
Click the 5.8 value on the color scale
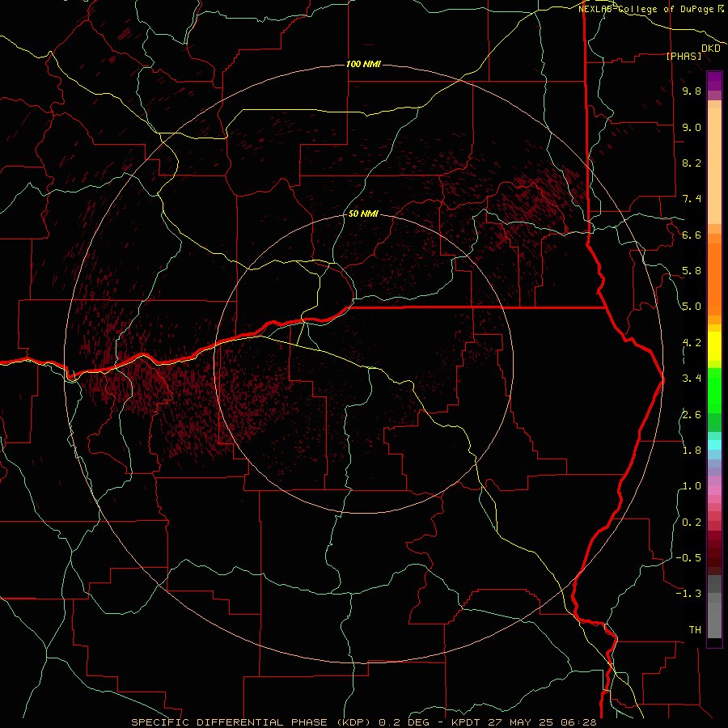tap(692, 271)
